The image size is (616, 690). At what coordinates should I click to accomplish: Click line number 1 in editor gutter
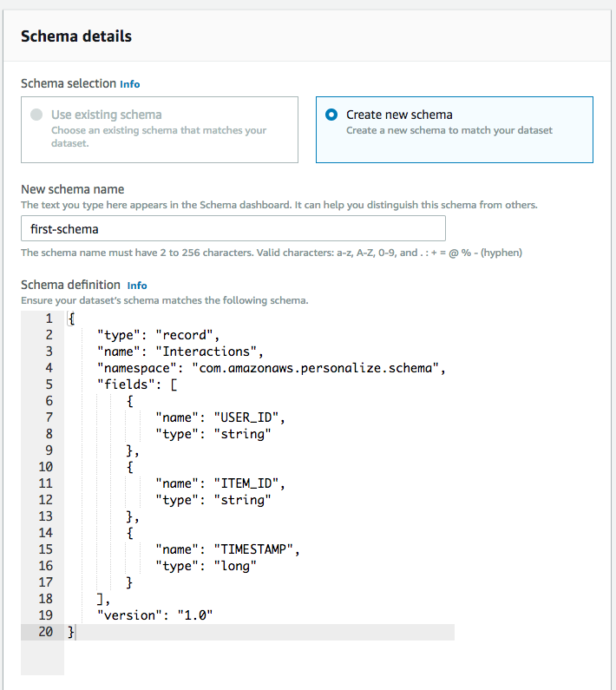(x=49, y=319)
